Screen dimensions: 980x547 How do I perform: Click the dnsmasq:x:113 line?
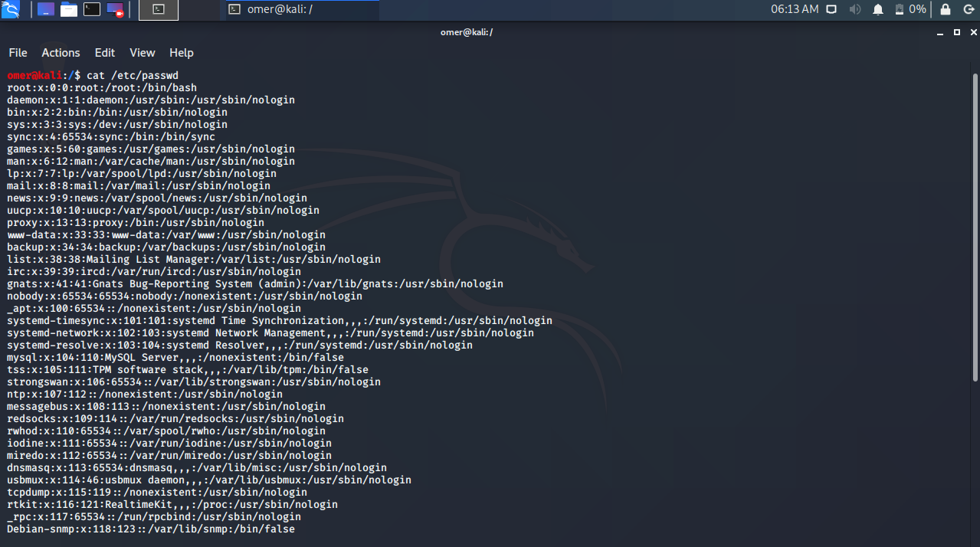[197, 467]
